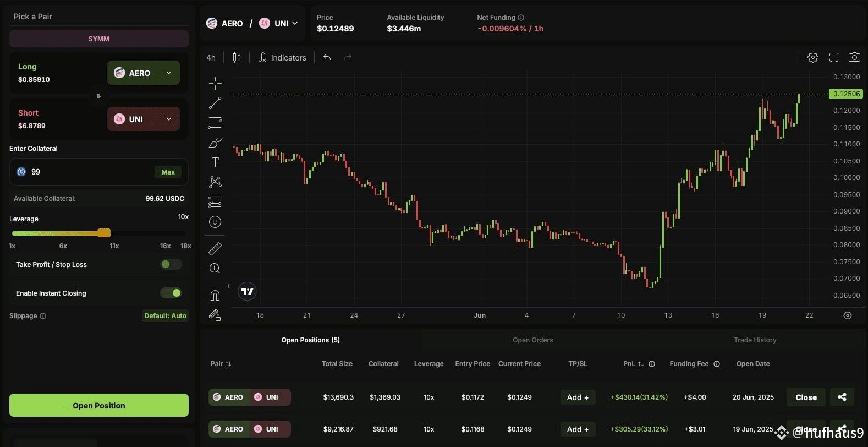Switch to Trade History tab
The height and width of the screenshot is (447, 868).
coord(755,340)
